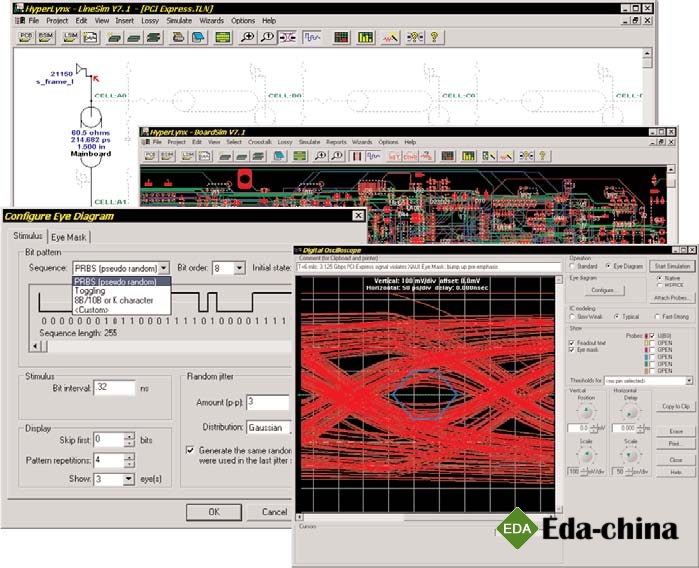Click the Attach Probes... button

[671, 298]
